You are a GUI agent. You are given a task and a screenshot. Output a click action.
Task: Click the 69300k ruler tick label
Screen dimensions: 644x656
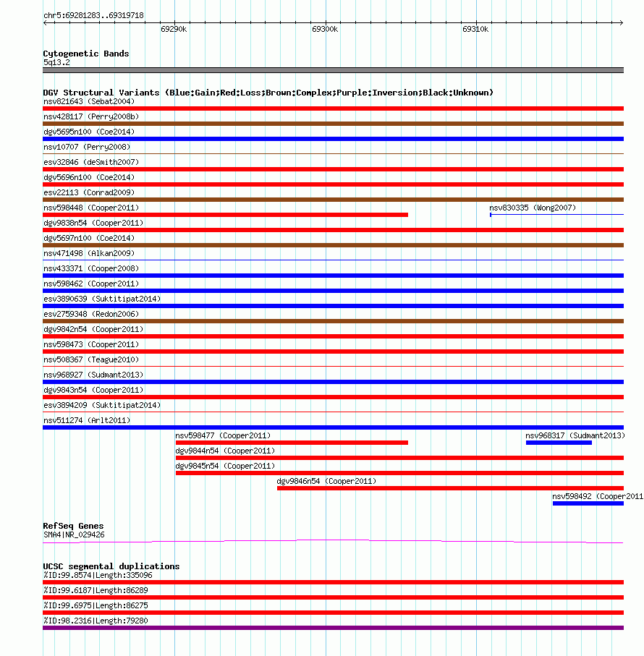[325, 29]
